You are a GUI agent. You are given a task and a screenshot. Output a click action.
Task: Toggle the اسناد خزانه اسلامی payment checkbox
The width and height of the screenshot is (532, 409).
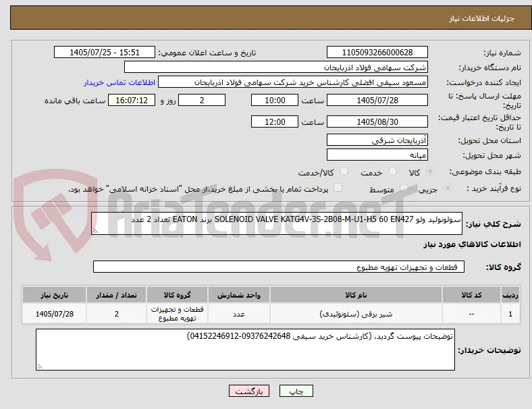(x=338, y=188)
